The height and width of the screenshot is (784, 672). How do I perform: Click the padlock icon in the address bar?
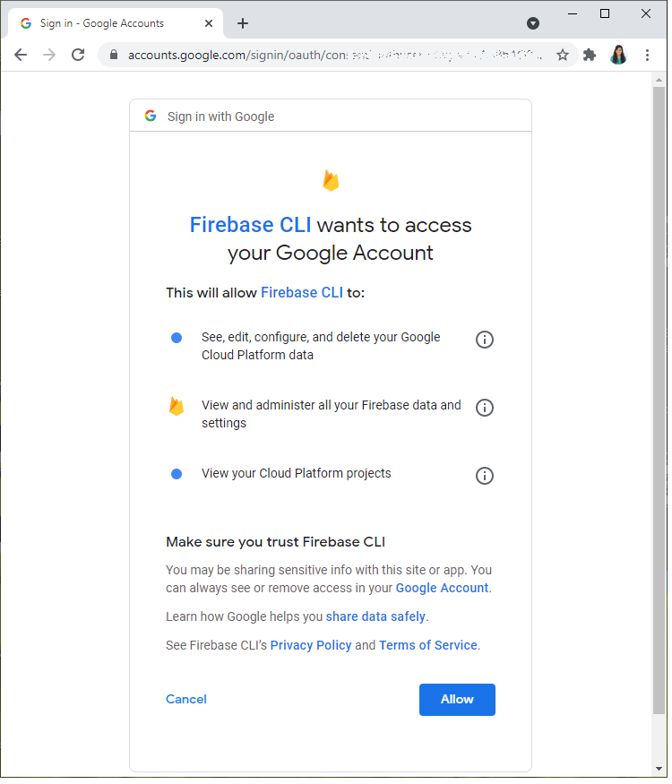click(x=113, y=55)
